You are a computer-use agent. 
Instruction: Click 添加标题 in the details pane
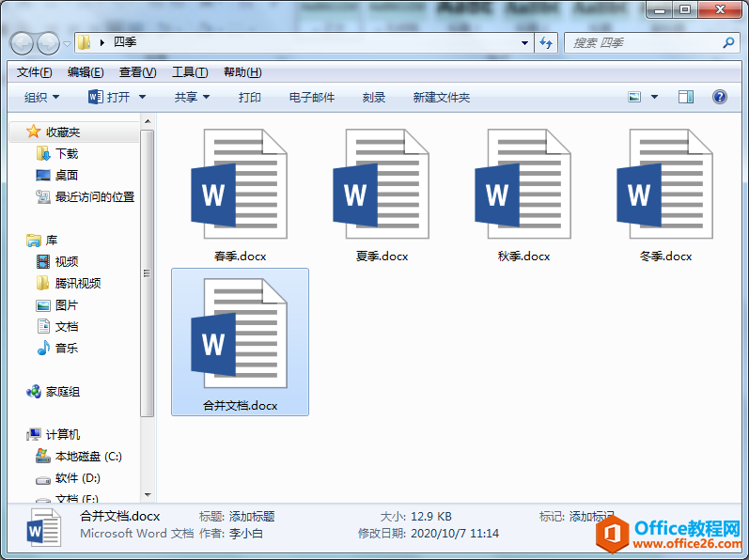pyautogui.click(x=252, y=516)
